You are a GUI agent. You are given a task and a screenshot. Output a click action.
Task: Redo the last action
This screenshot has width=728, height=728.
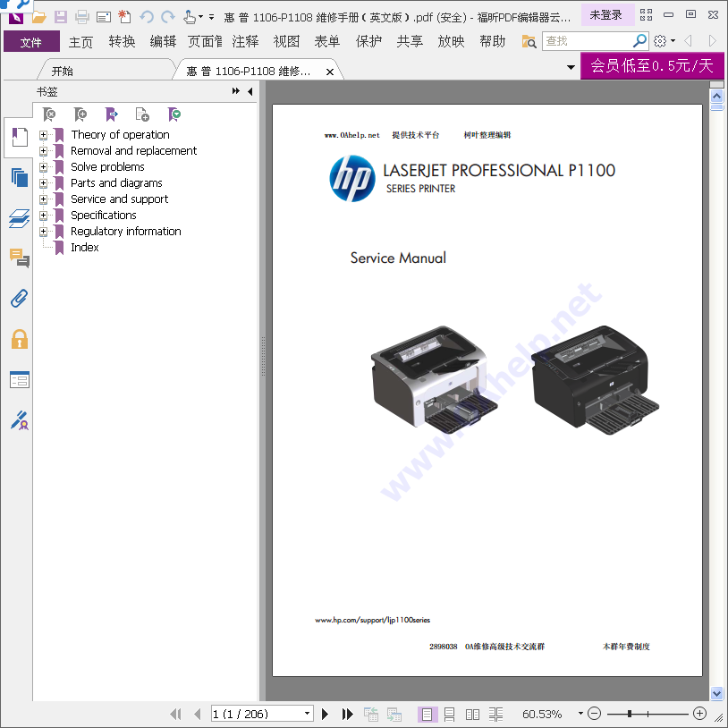tap(167, 18)
